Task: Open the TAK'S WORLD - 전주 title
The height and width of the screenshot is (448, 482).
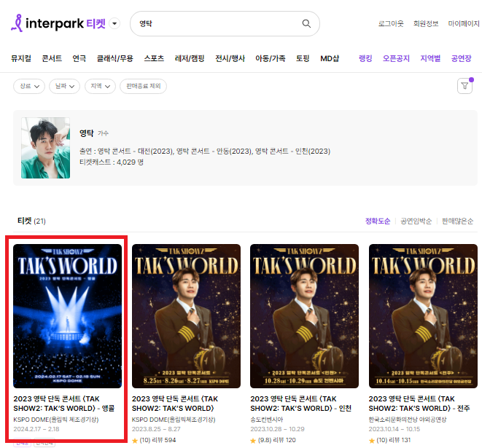Action: (x=419, y=404)
